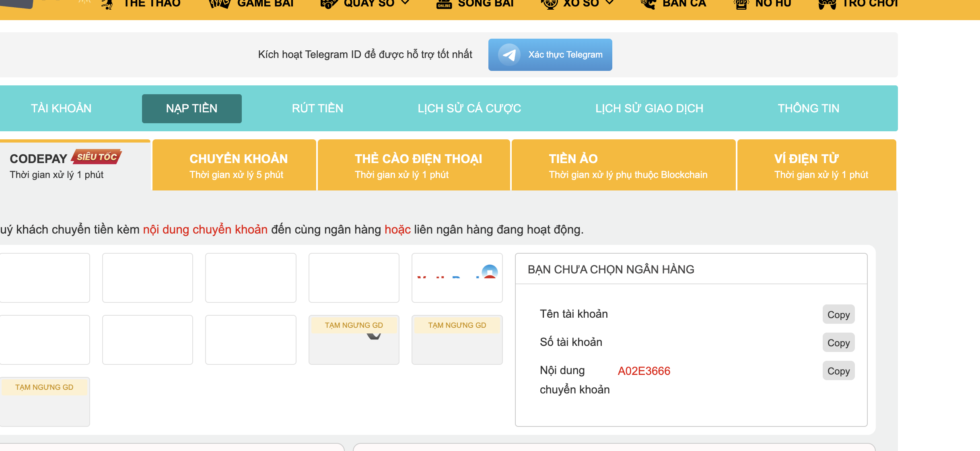Click the Telegram paper-plane icon
Viewport: 980px width, 451px height.
click(x=509, y=55)
